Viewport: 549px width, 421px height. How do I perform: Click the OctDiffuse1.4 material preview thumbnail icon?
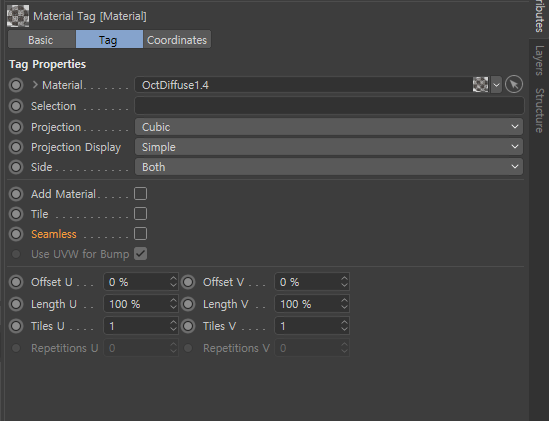(480, 85)
